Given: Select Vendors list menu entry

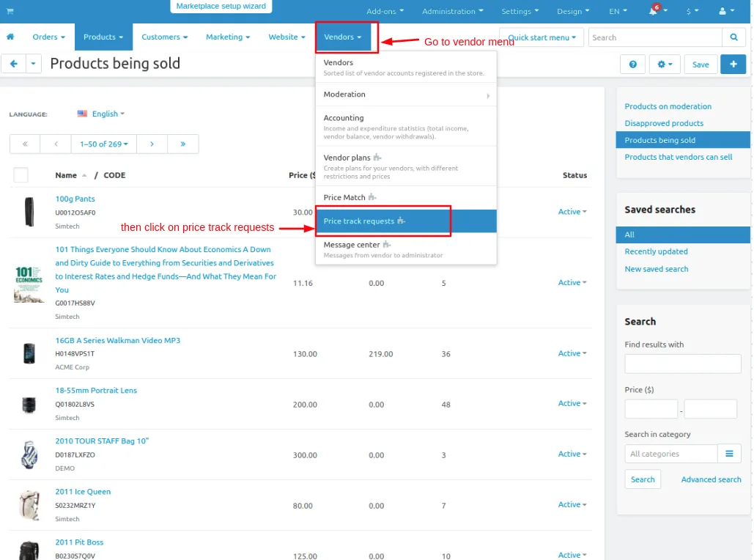Looking at the screenshot, I should click(x=406, y=67).
